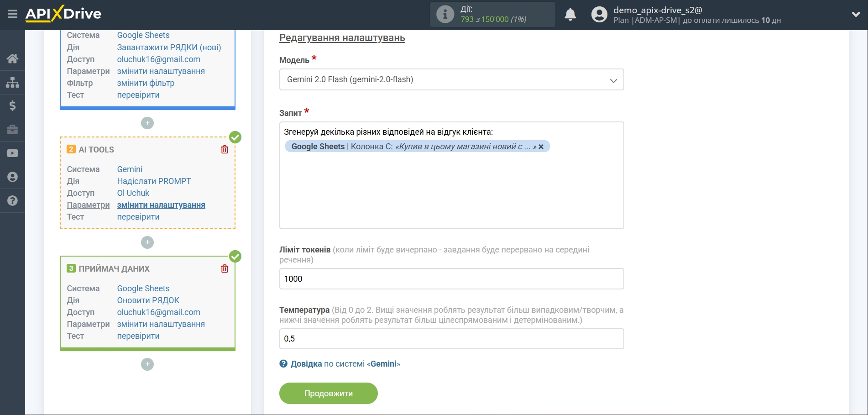Open the home icon in sidebar
868x415 pixels.
click(x=12, y=58)
